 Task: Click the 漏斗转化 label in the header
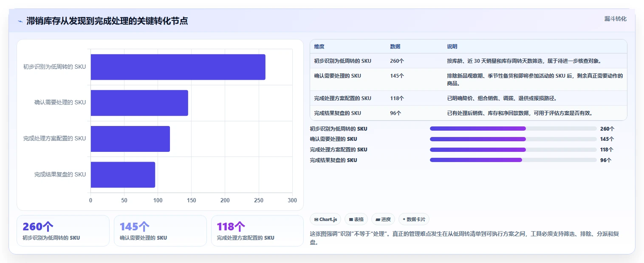(x=616, y=19)
